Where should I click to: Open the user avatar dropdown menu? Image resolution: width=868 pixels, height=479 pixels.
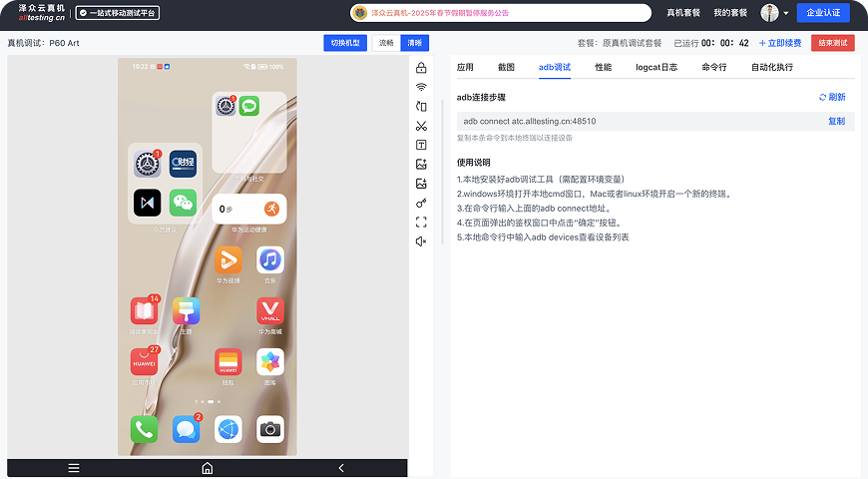coord(775,13)
